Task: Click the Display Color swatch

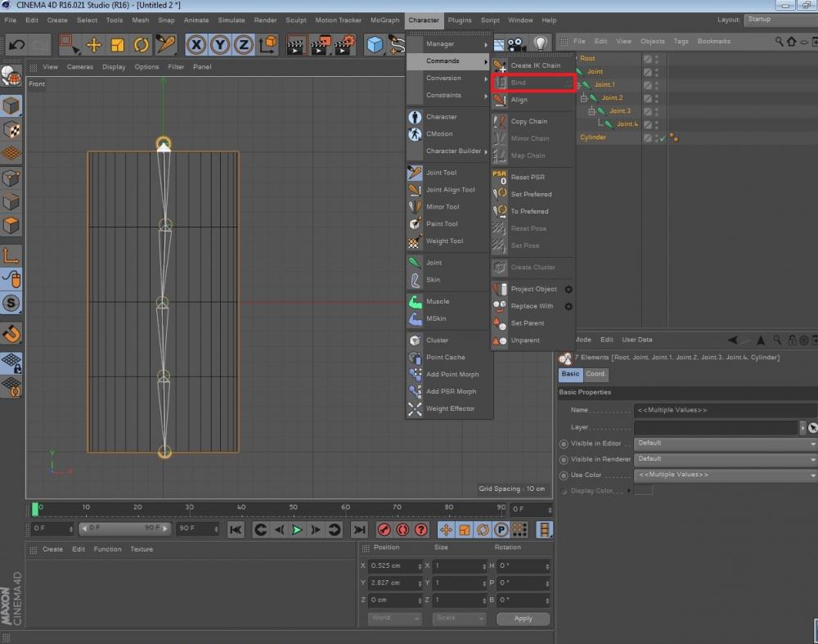Action: [x=644, y=490]
